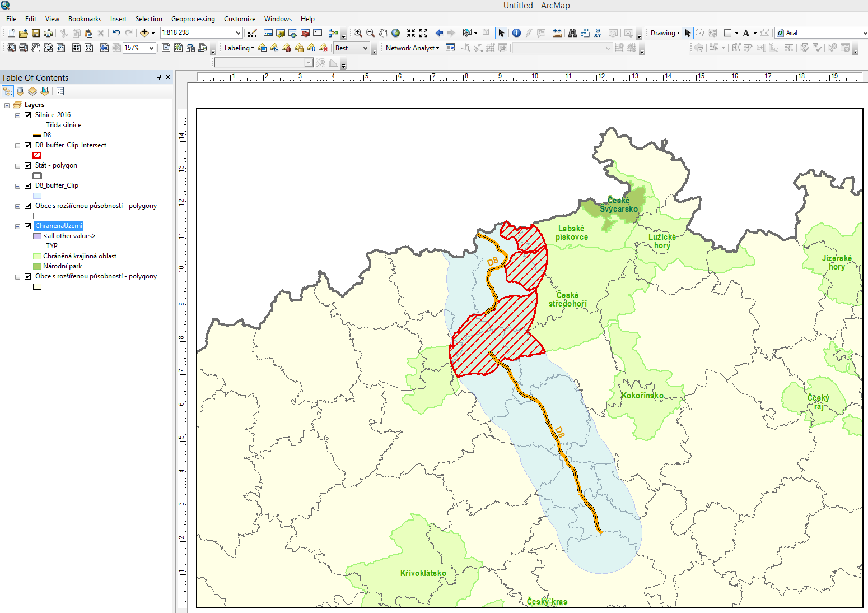Go back to previous extent arrow
Image resolution: width=868 pixels, height=613 pixels.
coord(439,33)
